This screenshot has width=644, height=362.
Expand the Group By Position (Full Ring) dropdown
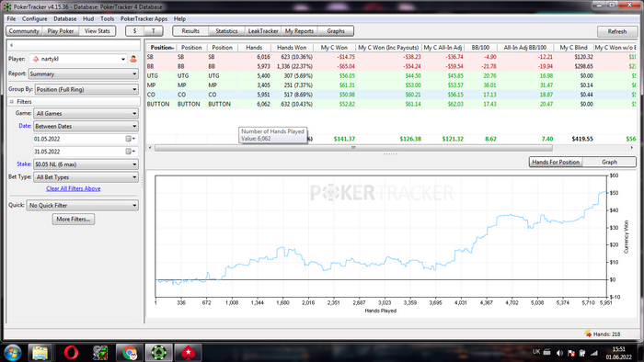pos(86,89)
